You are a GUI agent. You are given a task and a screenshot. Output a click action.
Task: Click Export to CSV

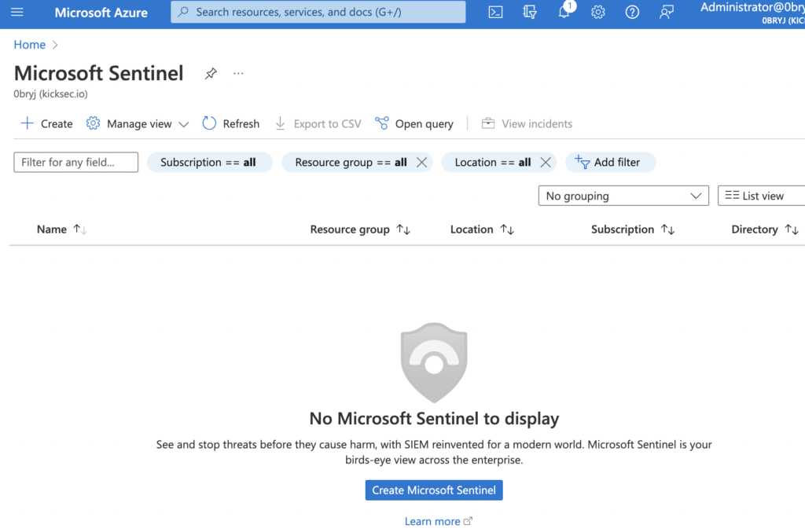[x=318, y=123]
